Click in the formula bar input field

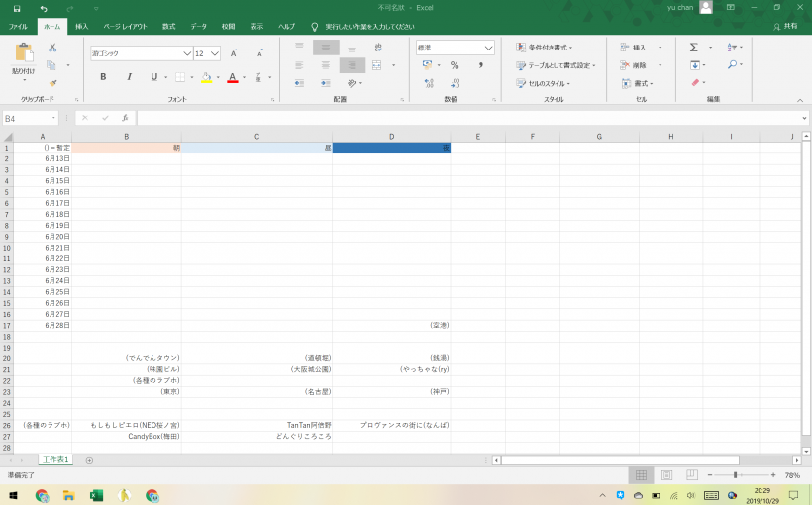coord(468,118)
